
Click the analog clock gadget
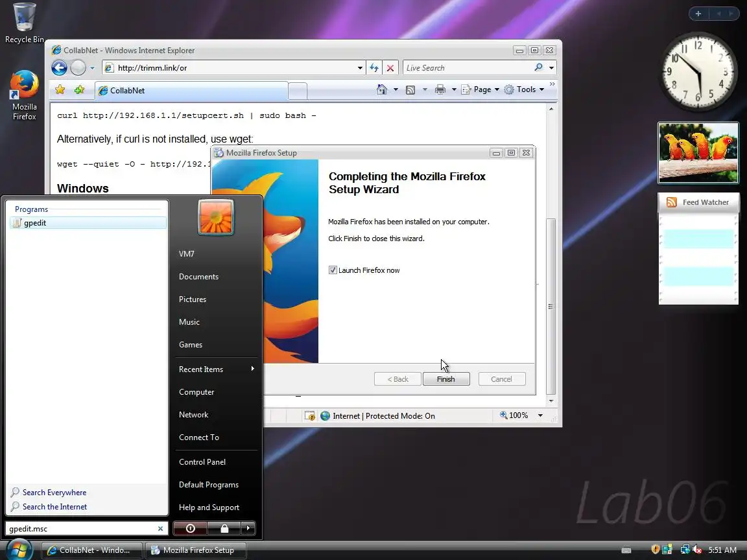698,72
